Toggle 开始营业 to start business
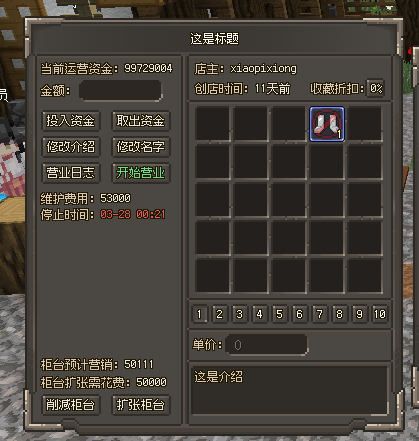The height and width of the screenshot is (441, 419). click(x=141, y=173)
